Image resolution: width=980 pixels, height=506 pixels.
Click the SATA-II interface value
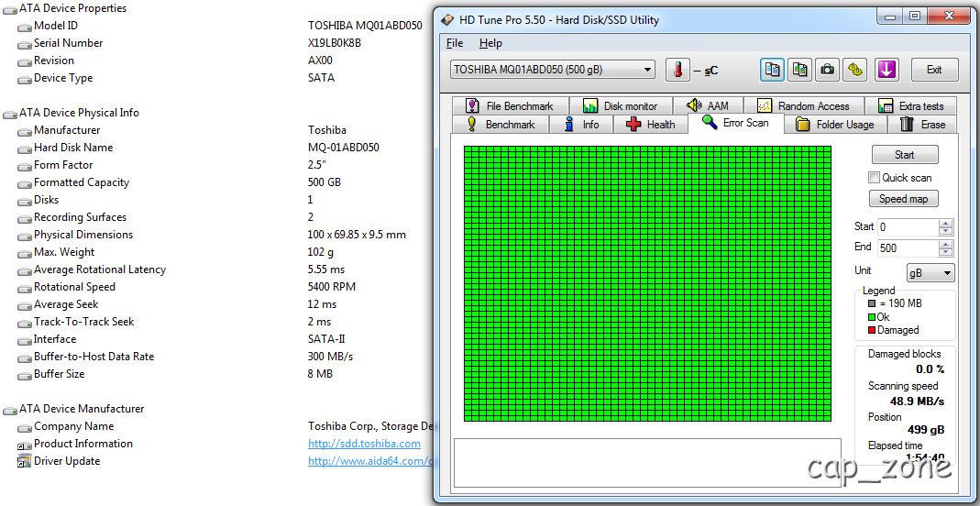point(327,339)
